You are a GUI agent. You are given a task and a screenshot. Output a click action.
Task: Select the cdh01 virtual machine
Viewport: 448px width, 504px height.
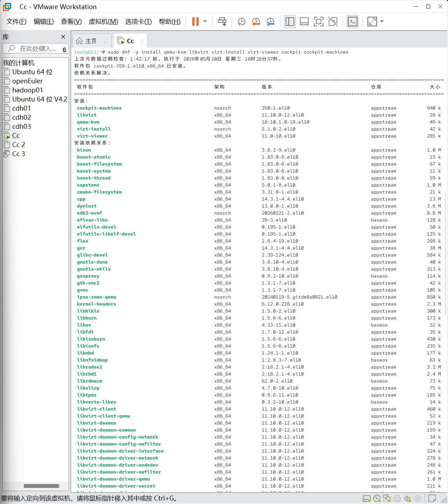(x=21, y=108)
